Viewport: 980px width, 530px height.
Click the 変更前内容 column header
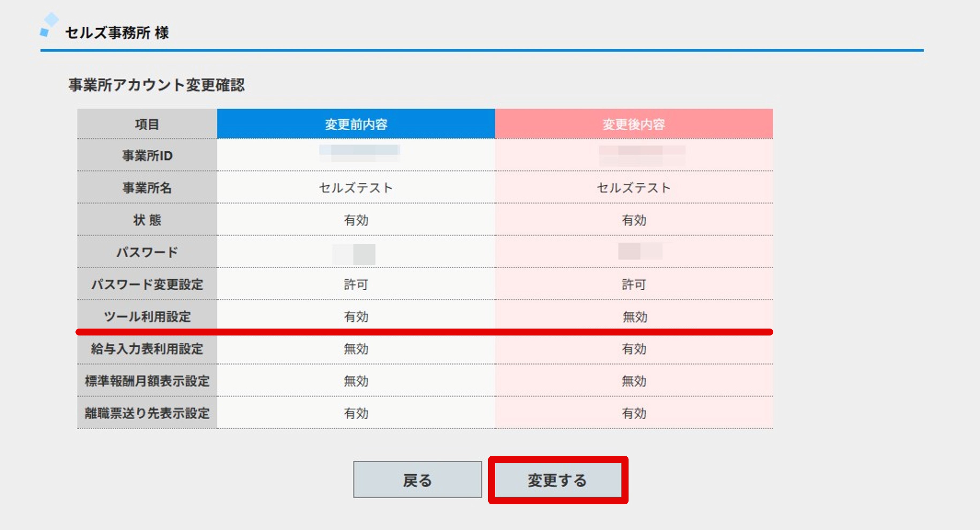(356, 124)
